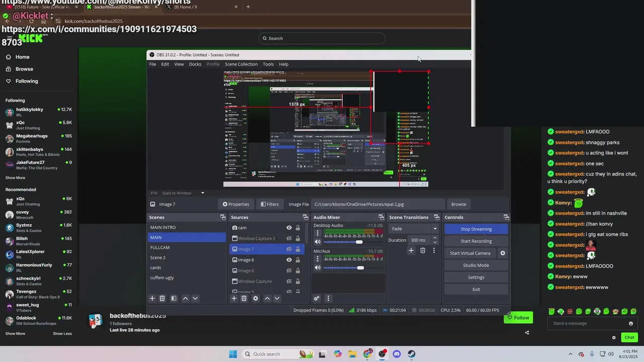Image resolution: width=644 pixels, height=362 pixels.
Task: Open Steam from the Windows taskbar
Action: click(411, 354)
